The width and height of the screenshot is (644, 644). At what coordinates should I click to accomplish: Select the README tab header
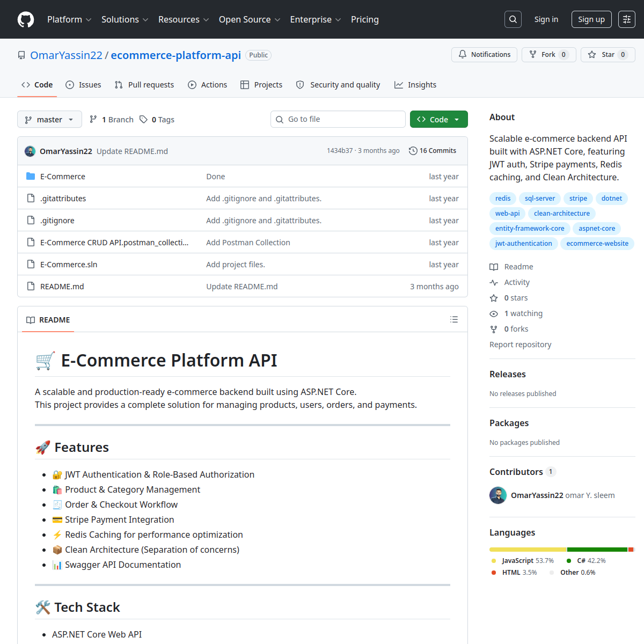click(48, 320)
